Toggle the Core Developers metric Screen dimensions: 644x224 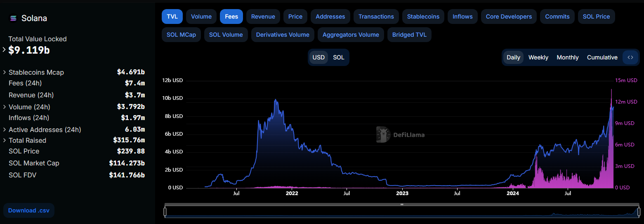click(509, 17)
